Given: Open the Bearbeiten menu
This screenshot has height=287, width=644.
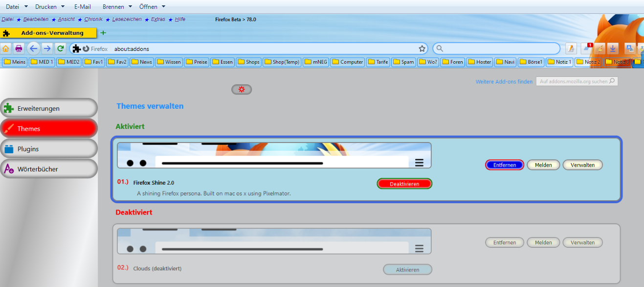Looking at the screenshot, I should (x=36, y=19).
